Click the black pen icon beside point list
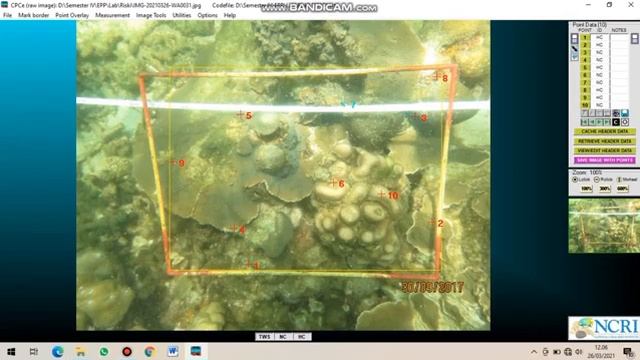The width and height of the screenshot is (640, 360). click(x=575, y=49)
